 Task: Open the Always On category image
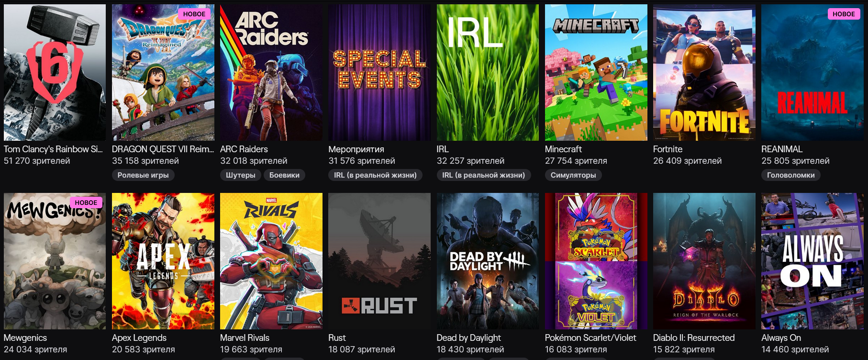pos(812,261)
